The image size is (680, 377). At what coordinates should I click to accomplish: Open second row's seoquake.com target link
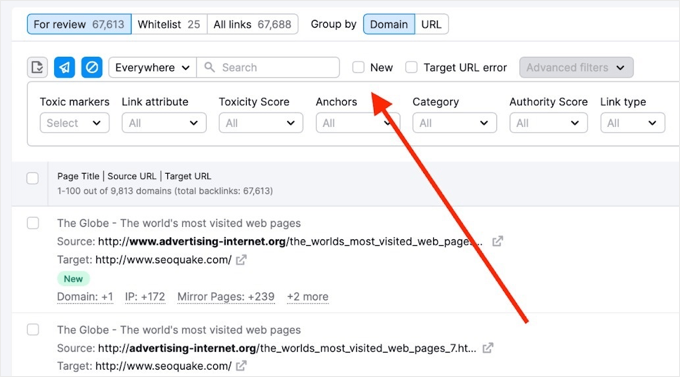click(x=163, y=366)
